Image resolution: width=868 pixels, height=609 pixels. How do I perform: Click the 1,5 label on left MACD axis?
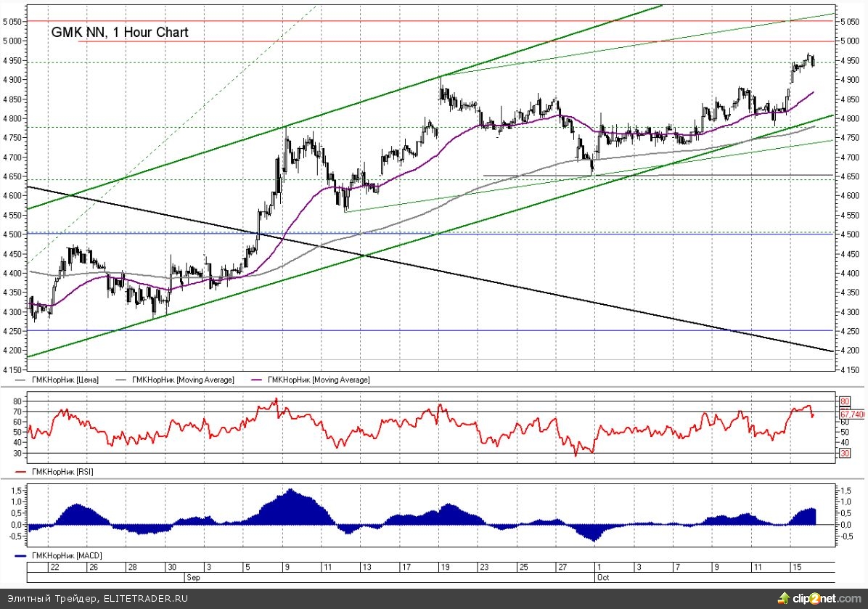(x=15, y=491)
